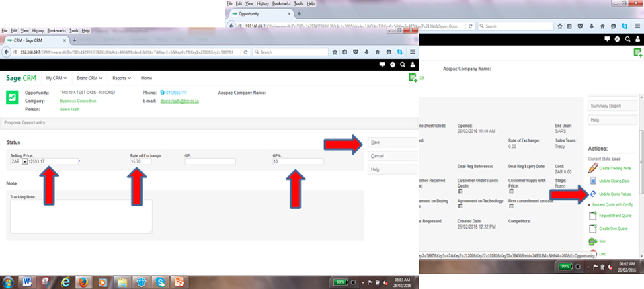Click the Windows Start button
Image resolution: width=644 pixels, height=289 pixels.
[x=8, y=282]
